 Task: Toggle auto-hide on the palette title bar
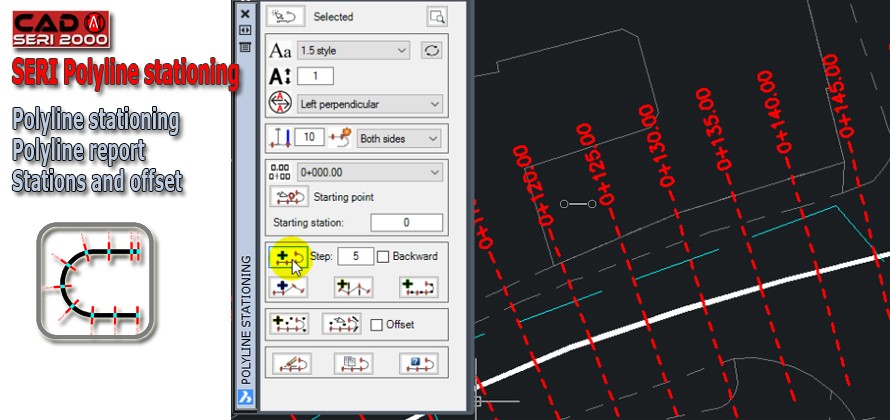pos(245,30)
